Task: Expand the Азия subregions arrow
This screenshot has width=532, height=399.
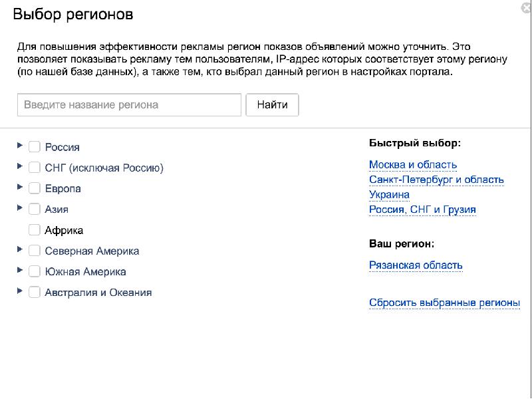Action: click(21, 208)
